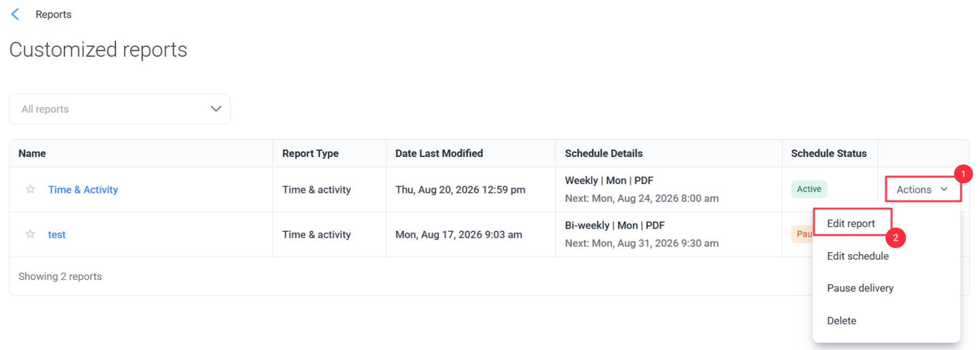Click the chevron in All reports dropdown

click(216, 109)
